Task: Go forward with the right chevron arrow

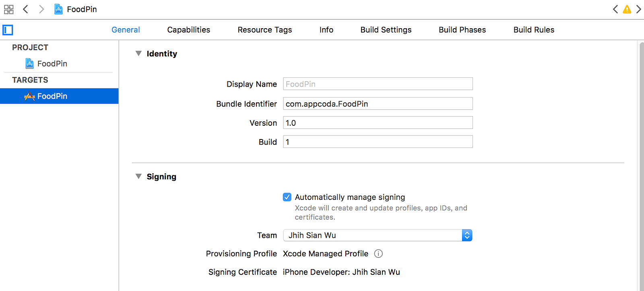Action: (x=41, y=9)
